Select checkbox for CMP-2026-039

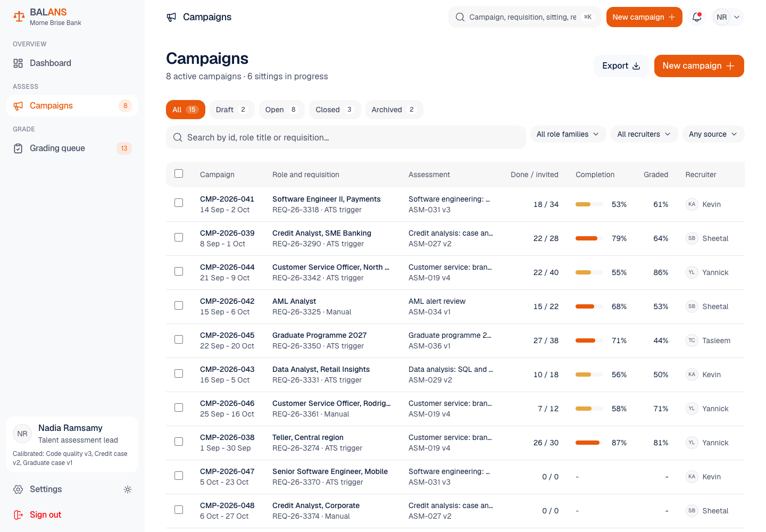tap(179, 237)
